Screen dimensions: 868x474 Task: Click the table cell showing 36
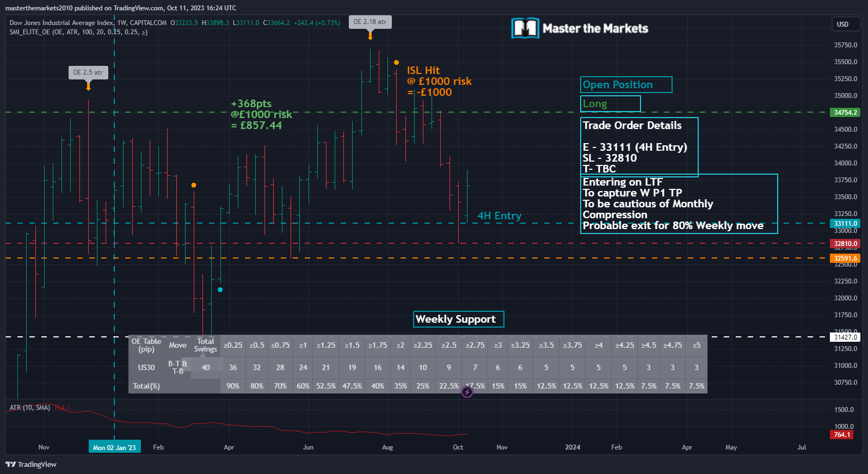tap(233, 368)
